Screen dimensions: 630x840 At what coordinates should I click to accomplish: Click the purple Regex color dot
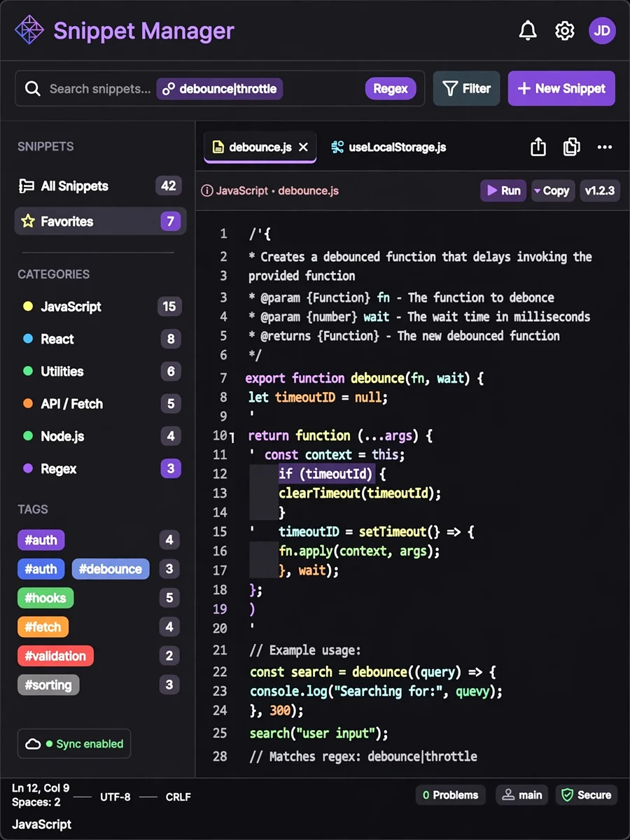[28, 469]
